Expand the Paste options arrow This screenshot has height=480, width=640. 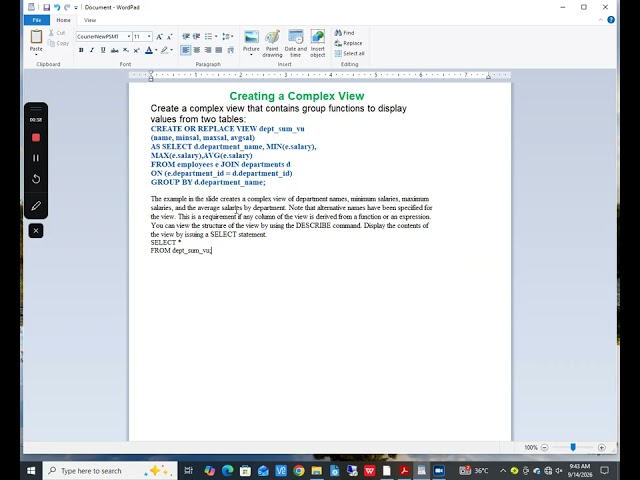pos(36,55)
